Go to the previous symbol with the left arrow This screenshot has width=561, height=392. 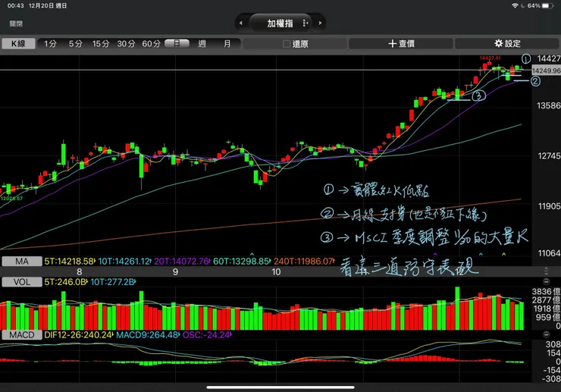point(241,24)
